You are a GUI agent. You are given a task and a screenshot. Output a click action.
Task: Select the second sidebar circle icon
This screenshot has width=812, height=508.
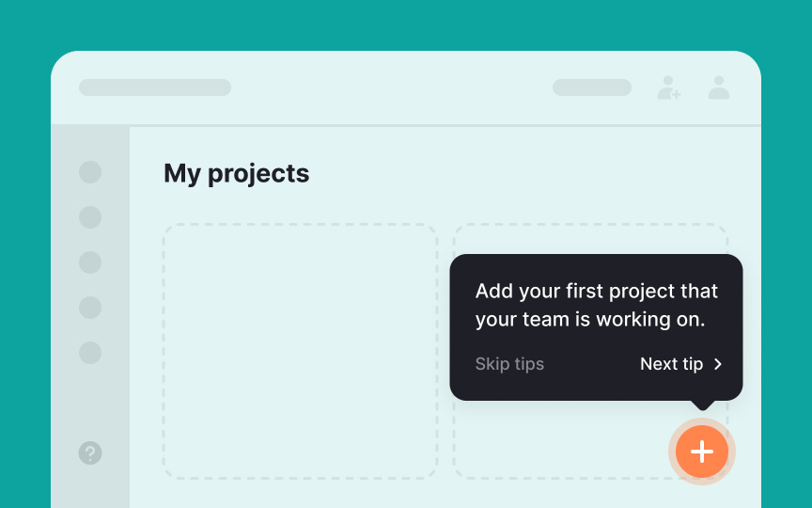(x=90, y=217)
